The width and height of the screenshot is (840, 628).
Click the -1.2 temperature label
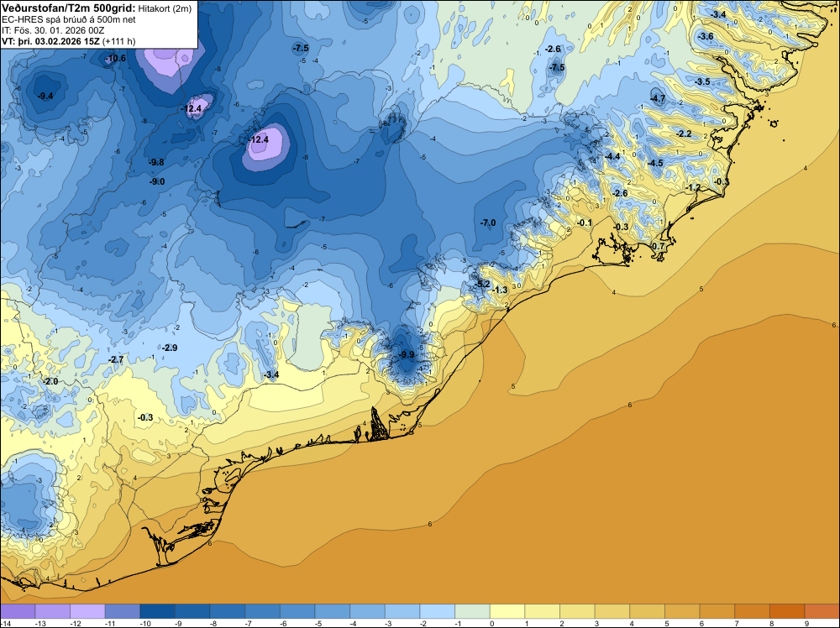pyautogui.click(x=693, y=188)
